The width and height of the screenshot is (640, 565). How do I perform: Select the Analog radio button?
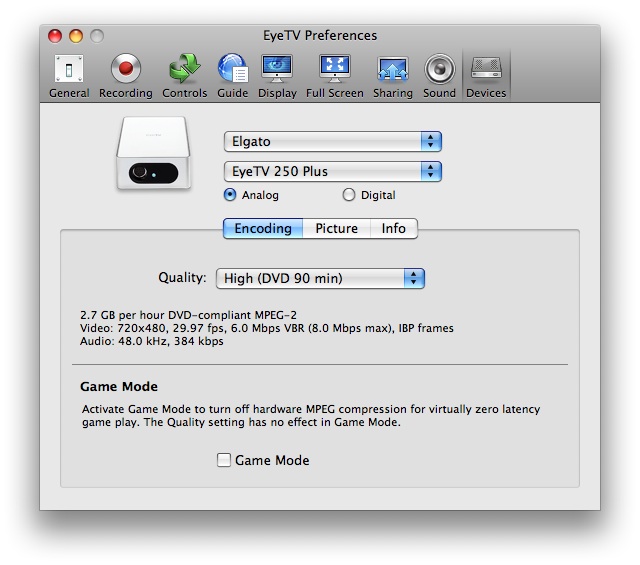(230, 195)
